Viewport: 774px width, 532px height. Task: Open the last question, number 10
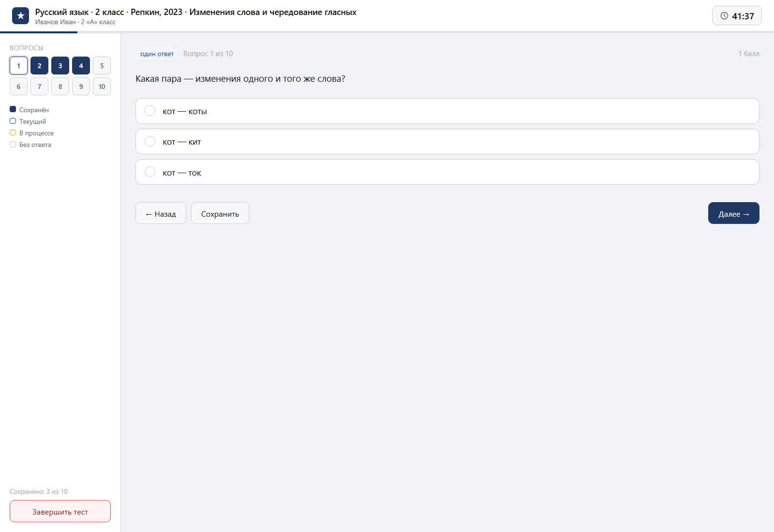tap(102, 87)
